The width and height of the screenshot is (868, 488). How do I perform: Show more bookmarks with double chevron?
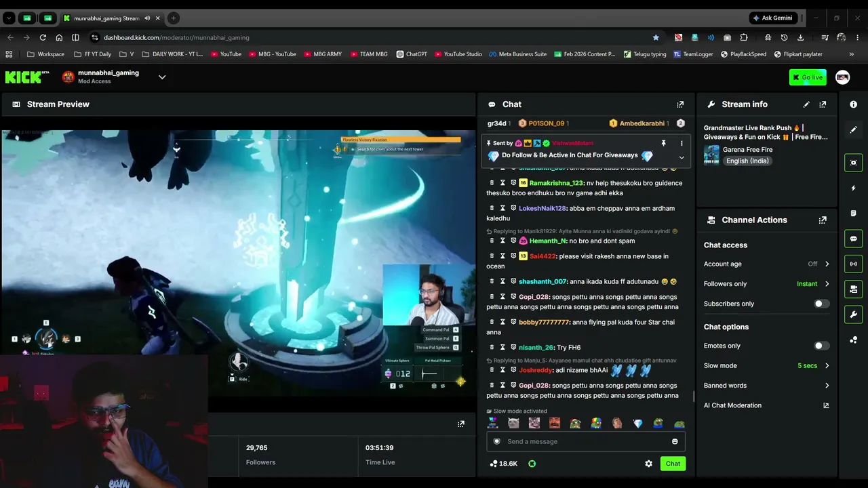(852, 54)
